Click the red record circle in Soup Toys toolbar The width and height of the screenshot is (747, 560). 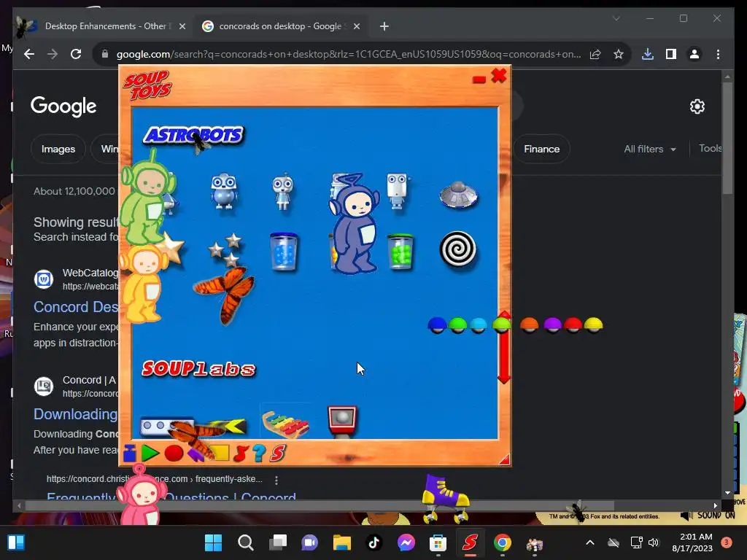click(174, 453)
